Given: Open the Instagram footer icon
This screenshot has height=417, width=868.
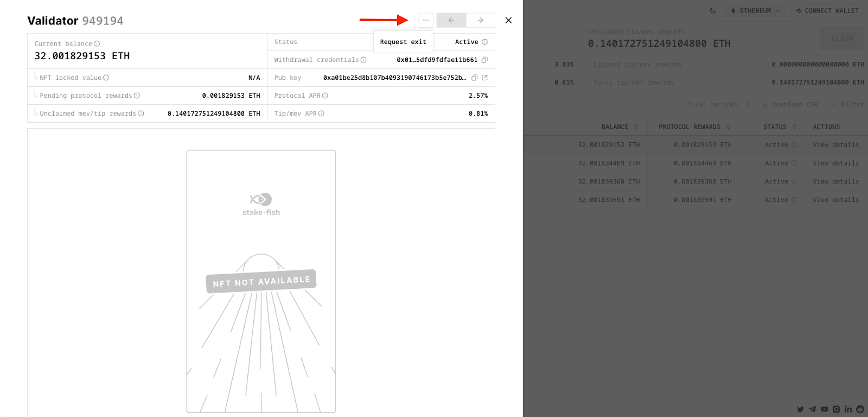Looking at the screenshot, I should [x=837, y=409].
